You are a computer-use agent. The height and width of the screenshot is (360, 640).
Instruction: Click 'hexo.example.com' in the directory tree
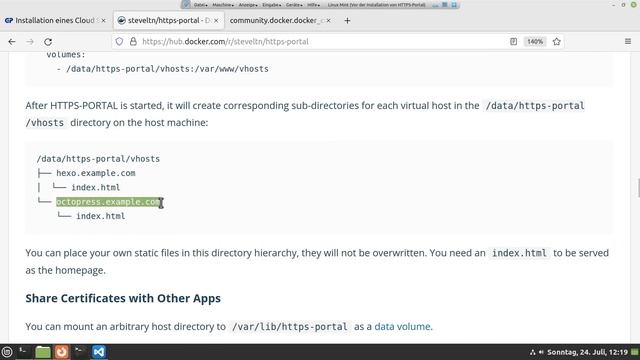click(96, 173)
